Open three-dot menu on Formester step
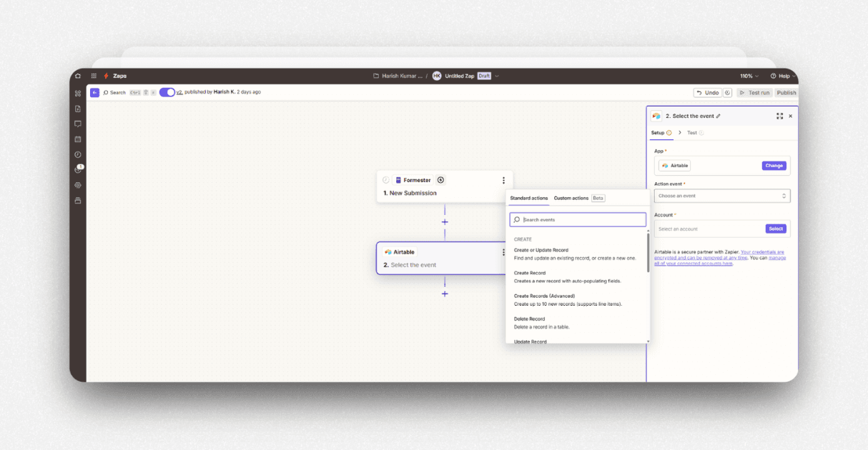This screenshot has width=868, height=450. point(503,181)
